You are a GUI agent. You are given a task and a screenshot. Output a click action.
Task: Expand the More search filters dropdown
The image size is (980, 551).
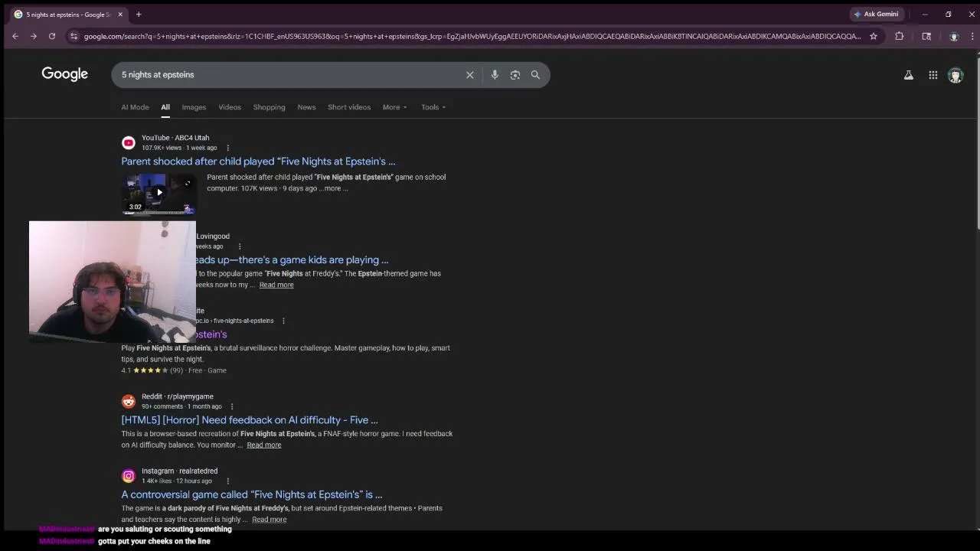[x=395, y=107]
